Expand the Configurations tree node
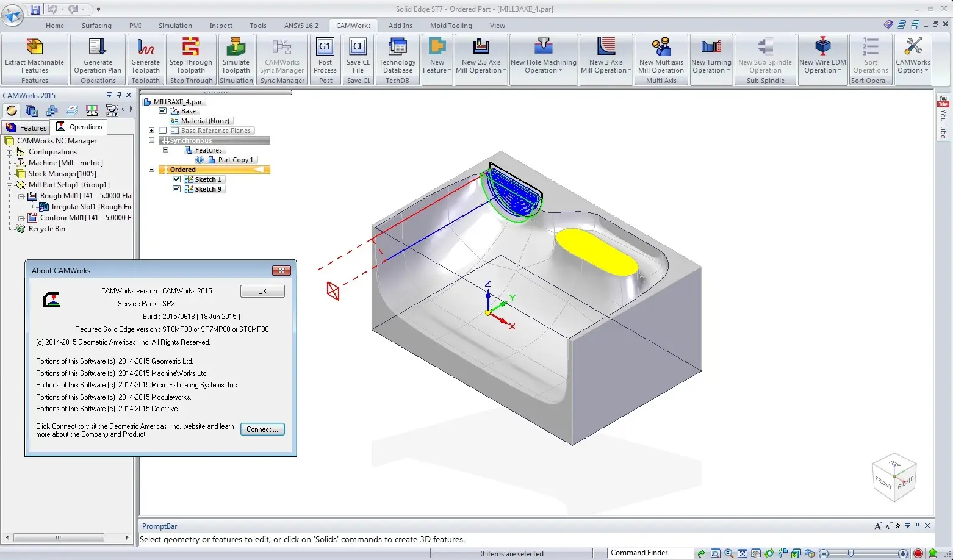Screen dimensions: 953x560 click(x=10, y=152)
